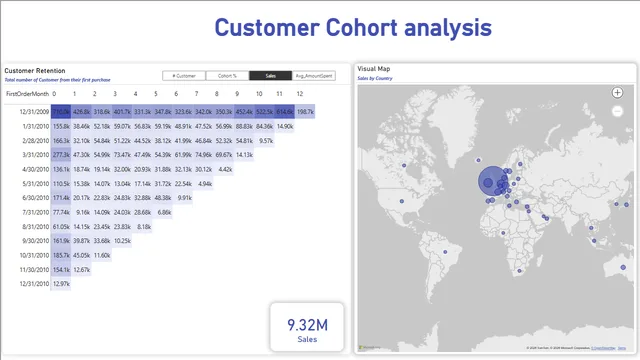Select the Iceland sales bubble
This screenshot has width=640, height=360.
coord(478,160)
